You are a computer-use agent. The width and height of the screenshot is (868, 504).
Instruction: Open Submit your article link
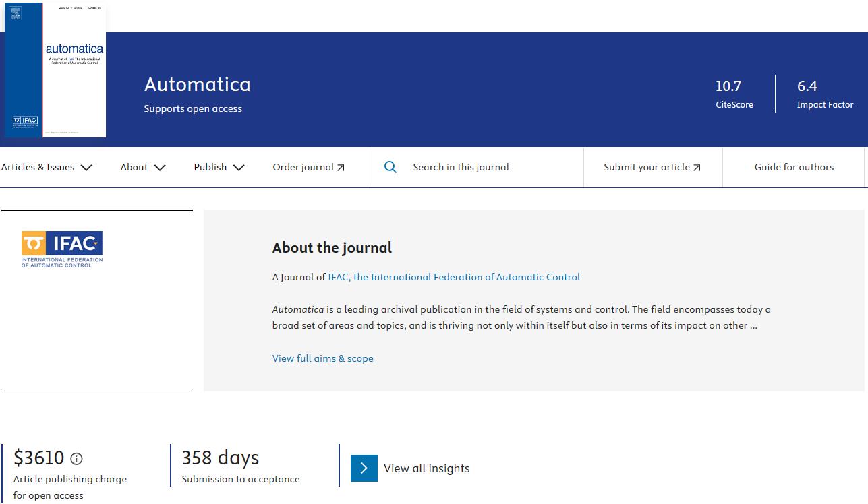652,167
